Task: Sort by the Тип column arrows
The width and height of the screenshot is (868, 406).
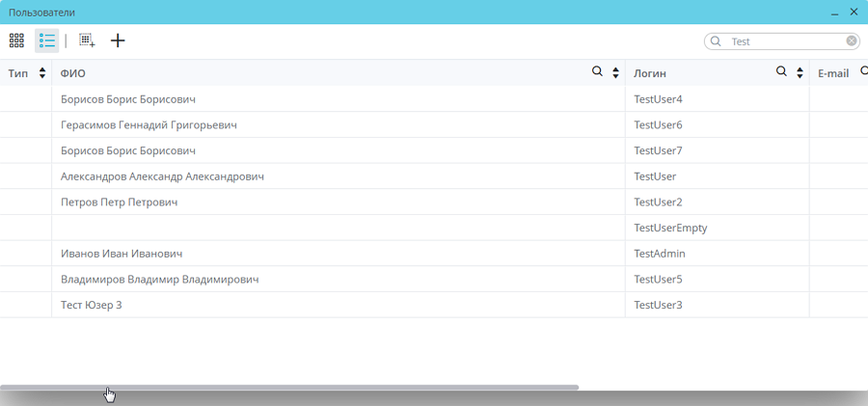Action: [x=42, y=73]
